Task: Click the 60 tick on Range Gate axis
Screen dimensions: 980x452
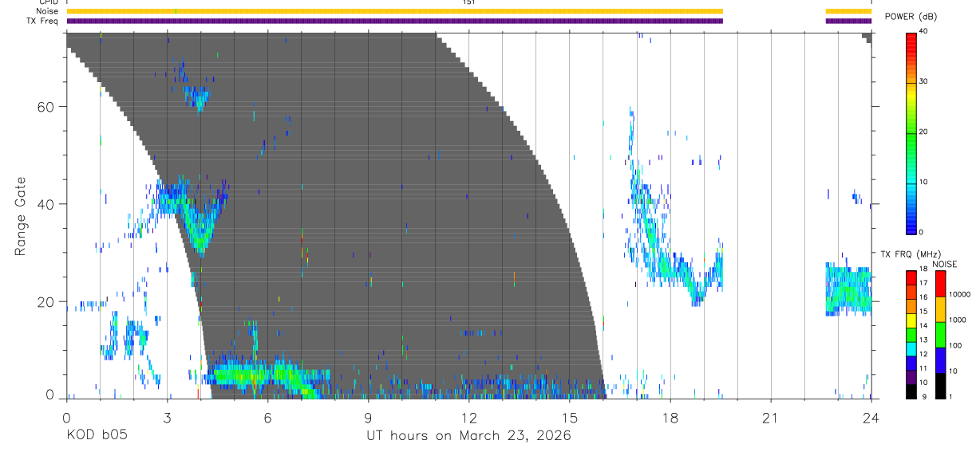Action: [x=47, y=106]
